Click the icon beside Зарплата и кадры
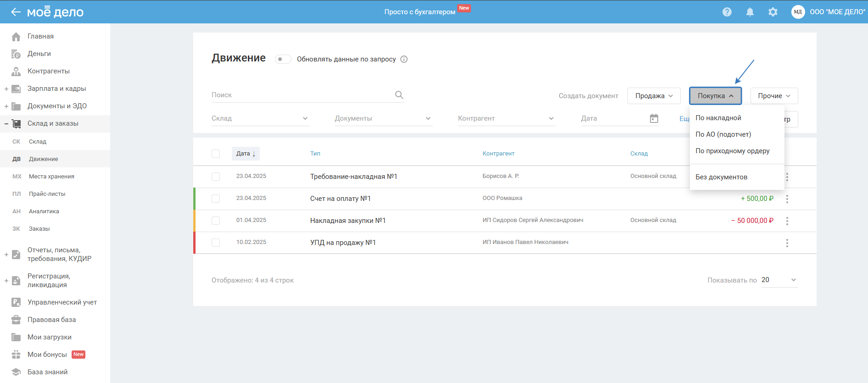The image size is (868, 383). [x=16, y=89]
